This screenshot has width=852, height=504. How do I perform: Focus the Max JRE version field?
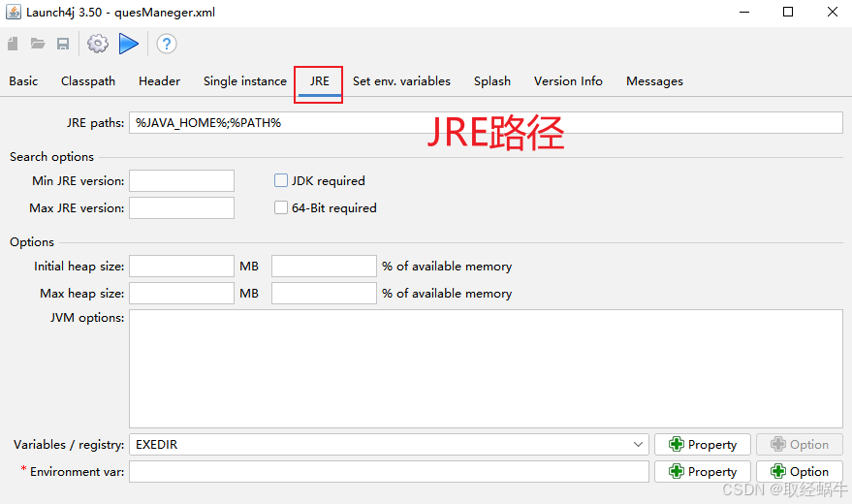(x=181, y=208)
